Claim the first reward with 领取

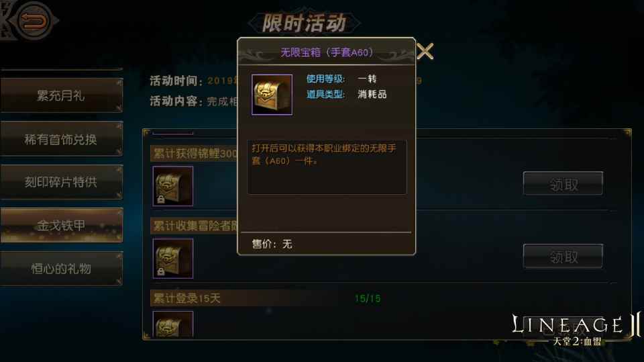click(x=563, y=184)
